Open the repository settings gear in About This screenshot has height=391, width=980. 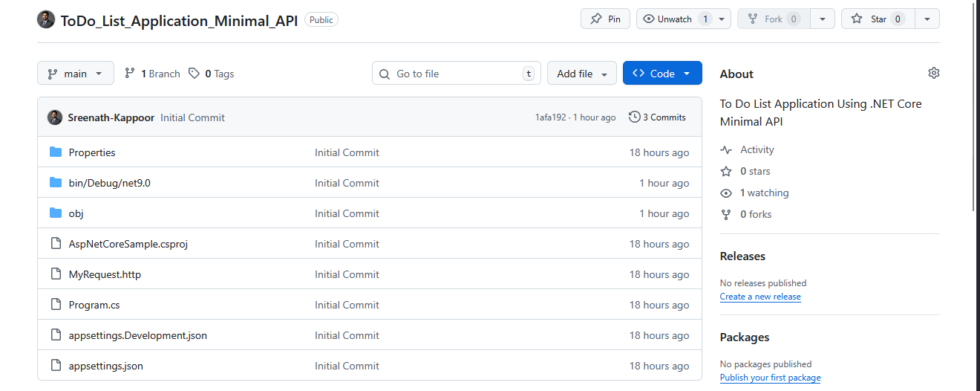coord(934,73)
